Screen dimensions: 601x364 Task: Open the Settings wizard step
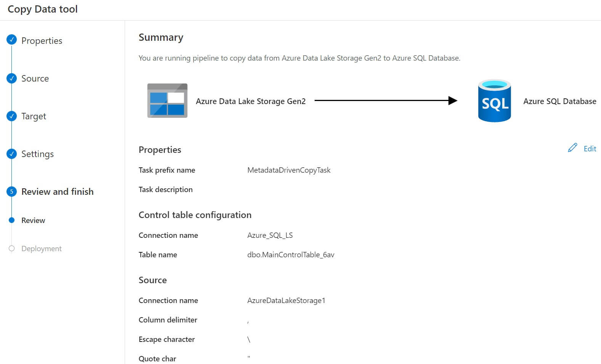[37, 154]
